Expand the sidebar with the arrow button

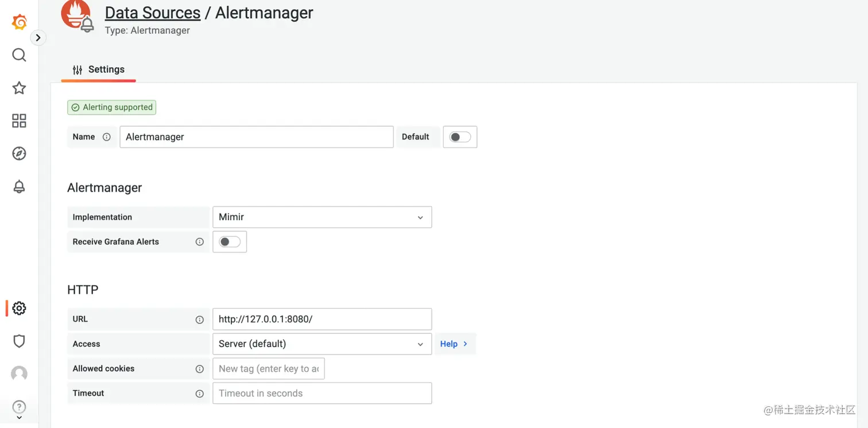click(x=38, y=38)
